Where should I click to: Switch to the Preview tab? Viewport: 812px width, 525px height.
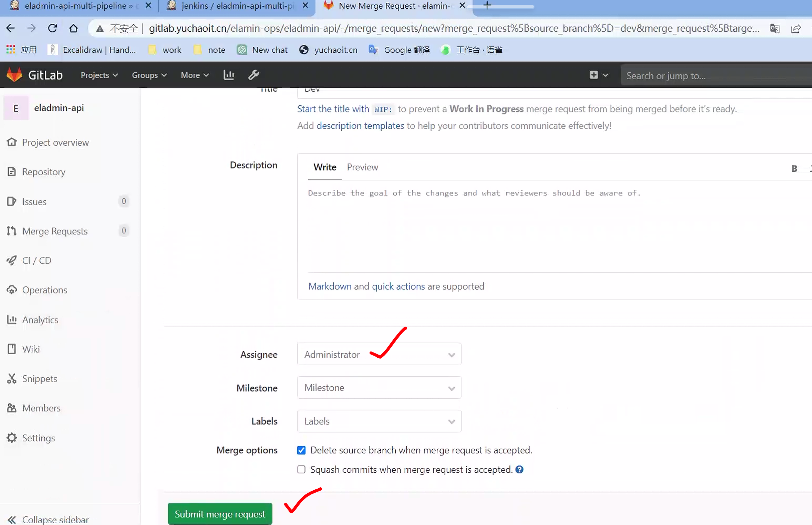(362, 167)
